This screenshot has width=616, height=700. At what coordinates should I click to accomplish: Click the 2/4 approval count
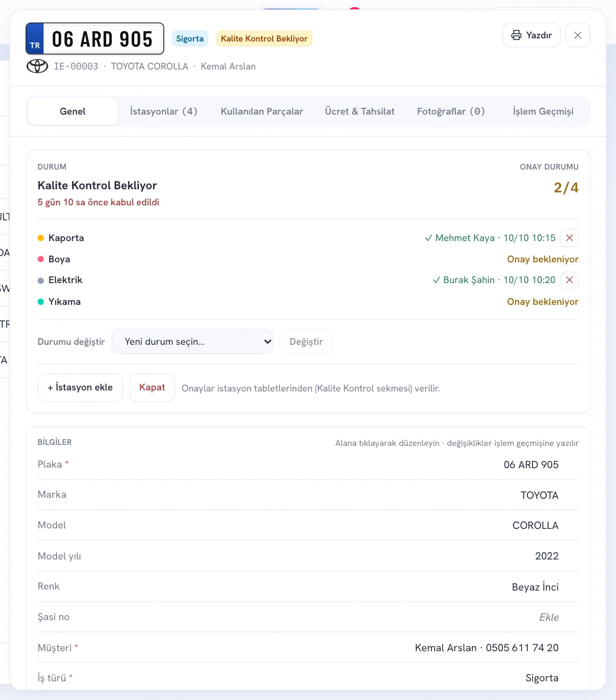coord(566,188)
